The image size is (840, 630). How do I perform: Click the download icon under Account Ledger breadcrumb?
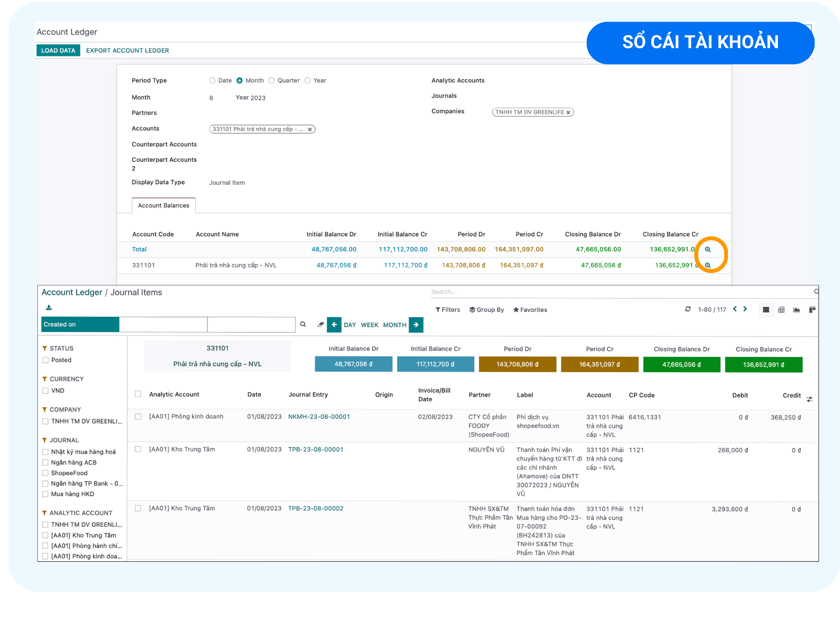(x=49, y=308)
